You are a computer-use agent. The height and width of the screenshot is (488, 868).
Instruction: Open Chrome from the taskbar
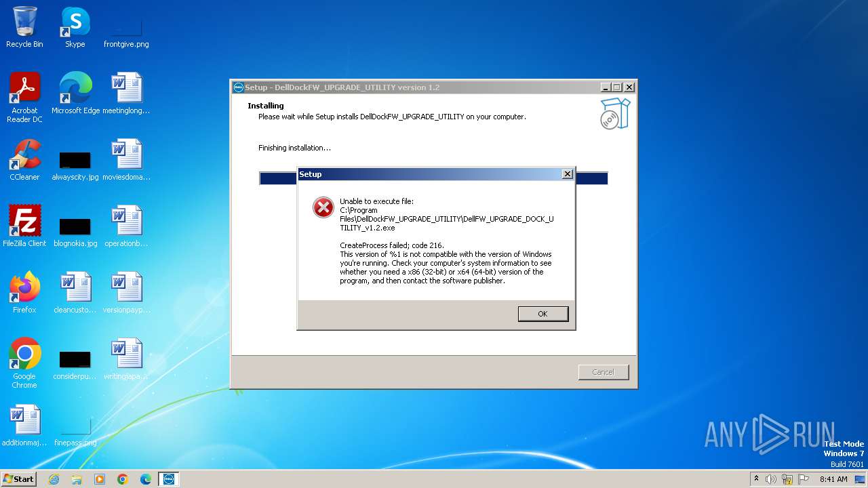[x=123, y=479]
